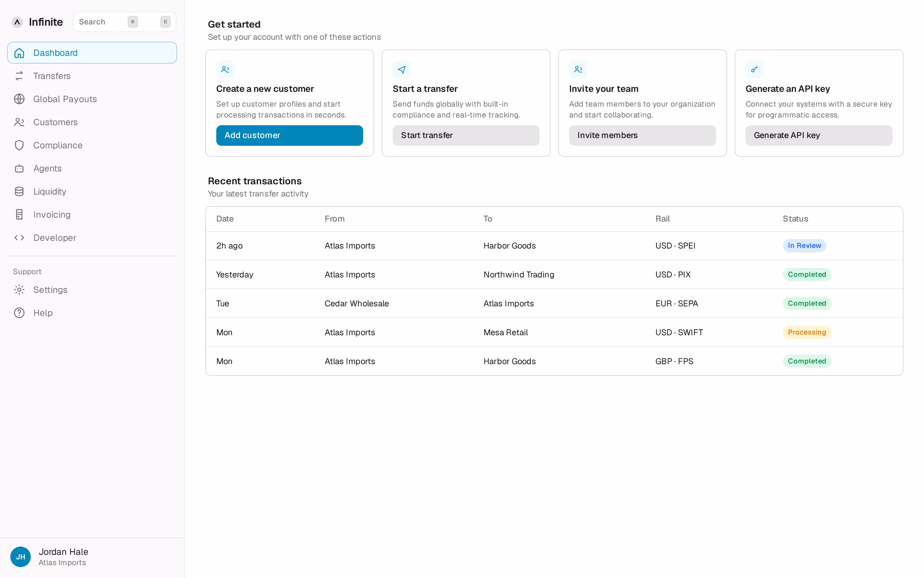Open the Dashboard menu item
The image size is (924, 578).
(92, 53)
